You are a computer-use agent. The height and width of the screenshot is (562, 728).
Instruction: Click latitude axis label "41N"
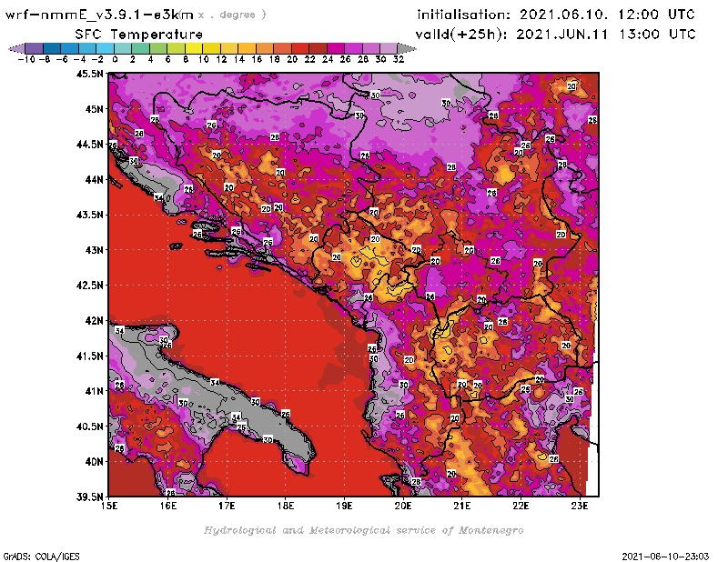coord(94,391)
